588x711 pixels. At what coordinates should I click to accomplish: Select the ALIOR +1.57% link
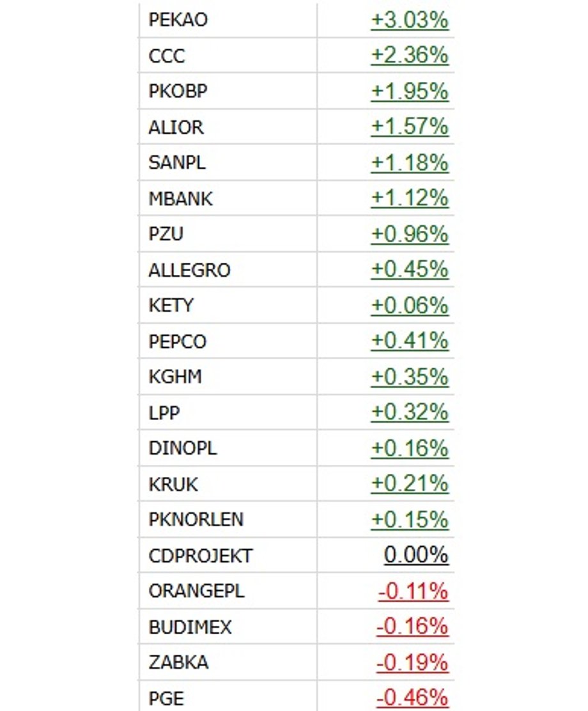(x=410, y=127)
